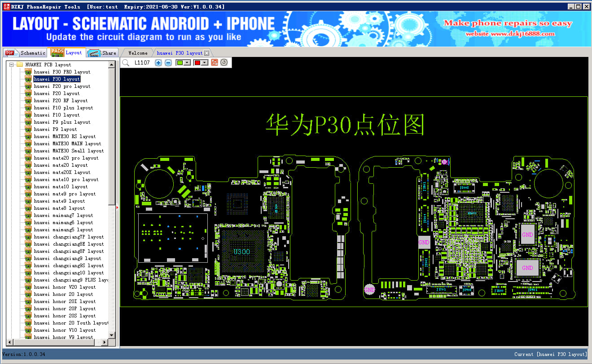Select huawei mate9 pro layout
Viewport: 592px width, 364px height.
coord(65,194)
